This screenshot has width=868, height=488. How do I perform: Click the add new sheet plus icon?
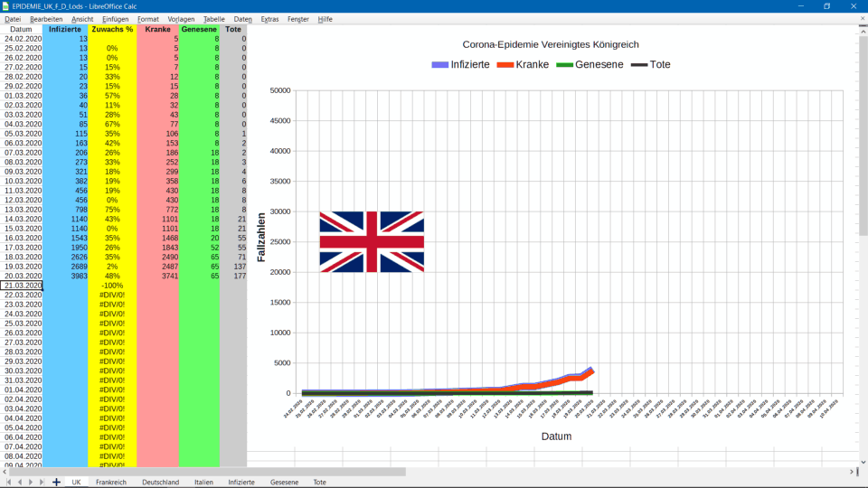[56, 483]
